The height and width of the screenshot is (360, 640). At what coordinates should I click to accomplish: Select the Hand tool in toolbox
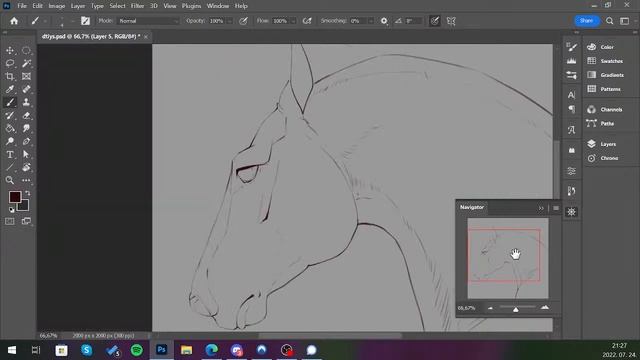[26, 167]
